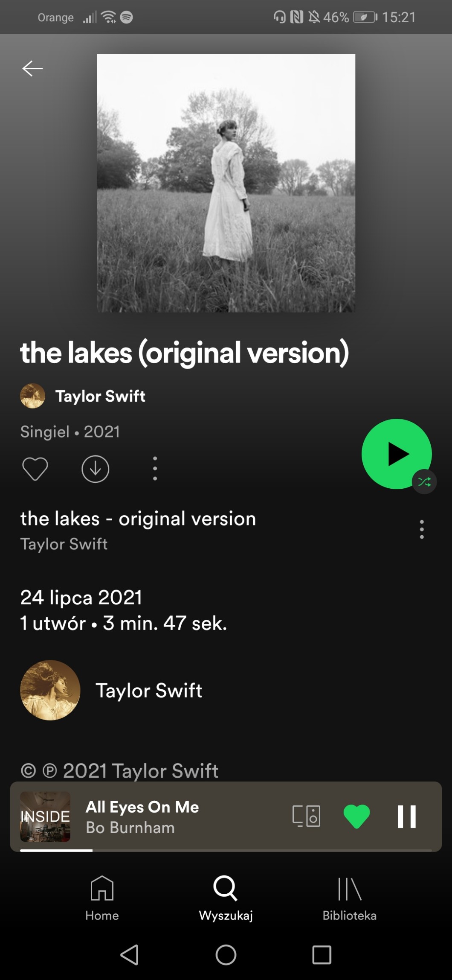The height and width of the screenshot is (980, 452).
Task: Tap the album cover artwork
Action: pyautogui.click(x=226, y=183)
